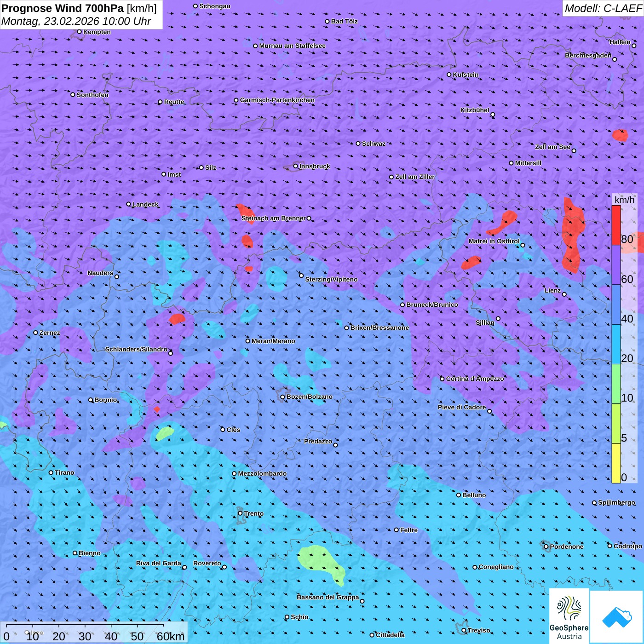Click the red 80 km/h legend swatch
Screen dimensions: 644x644
tap(616, 225)
